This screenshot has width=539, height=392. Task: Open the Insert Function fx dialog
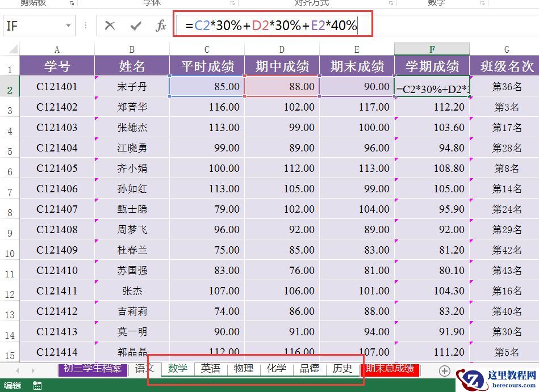[x=161, y=26]
